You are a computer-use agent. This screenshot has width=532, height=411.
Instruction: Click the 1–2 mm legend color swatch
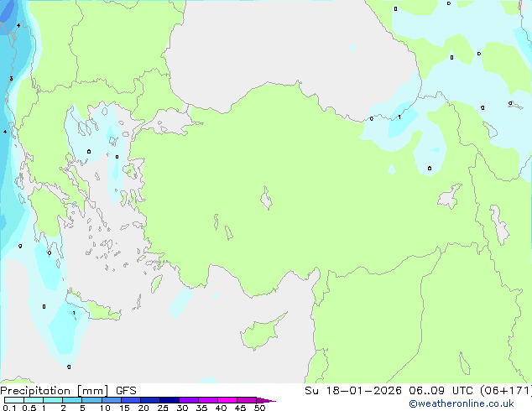(x=53, y=400)
